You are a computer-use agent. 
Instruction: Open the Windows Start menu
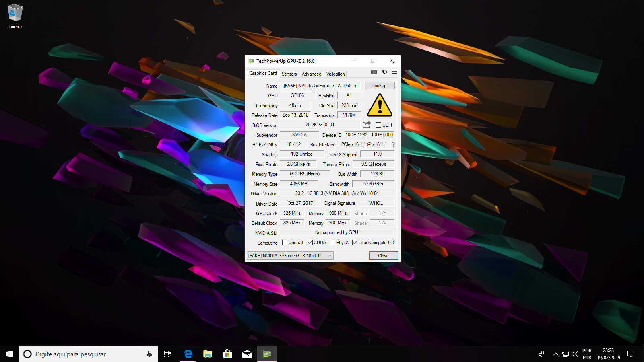pos(10,354)
